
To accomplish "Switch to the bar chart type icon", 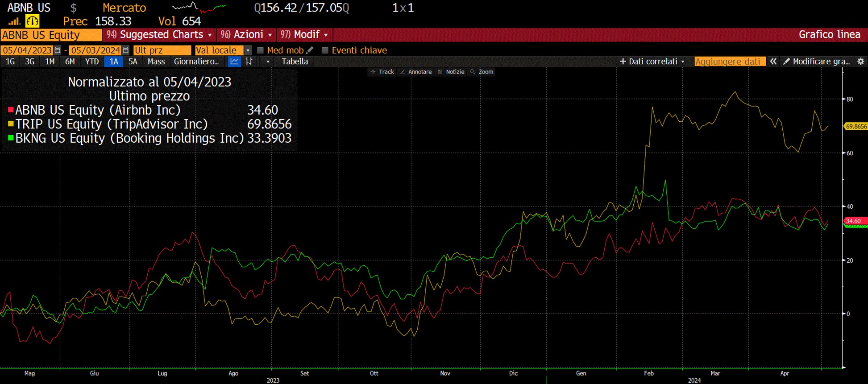I will pos(249,62).
